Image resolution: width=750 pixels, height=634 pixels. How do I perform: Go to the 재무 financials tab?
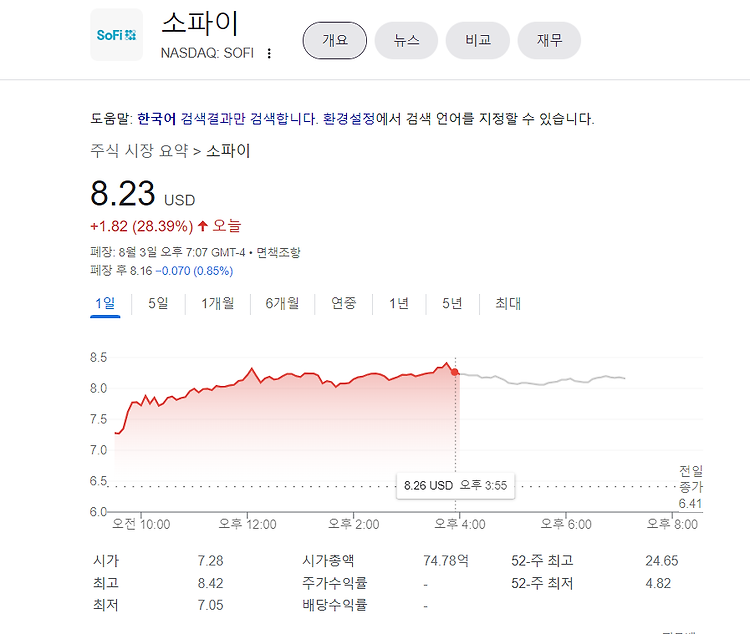click(x=549, y=40)
